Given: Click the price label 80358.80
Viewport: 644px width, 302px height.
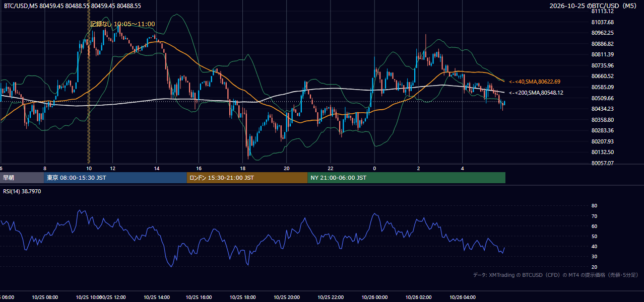Looking at the screenshot, I should pyautogui.click(x=602, y=120).
